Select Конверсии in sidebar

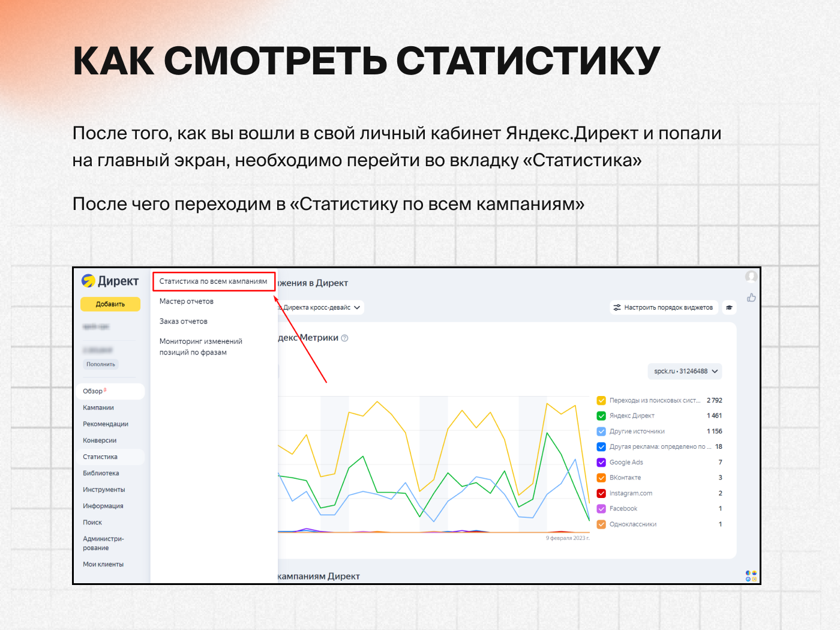100,440
